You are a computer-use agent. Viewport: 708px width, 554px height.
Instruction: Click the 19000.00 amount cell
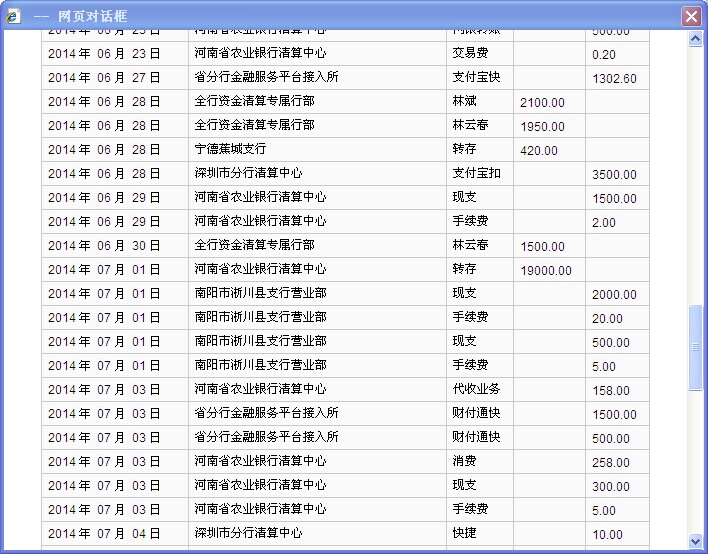click(x=546, y=270)
